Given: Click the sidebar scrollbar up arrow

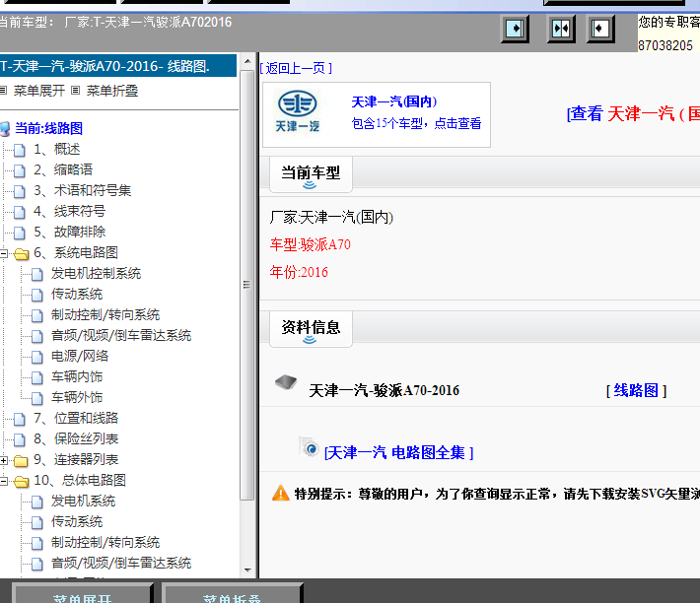Looking at the screenshot, I should [247, 61].
